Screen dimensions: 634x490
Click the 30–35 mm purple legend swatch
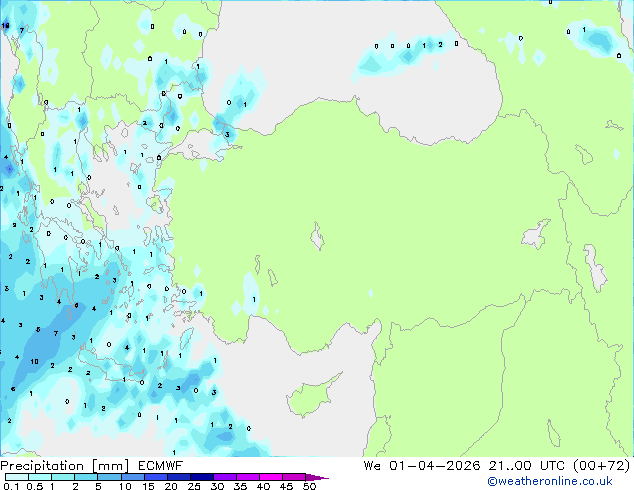224,477
